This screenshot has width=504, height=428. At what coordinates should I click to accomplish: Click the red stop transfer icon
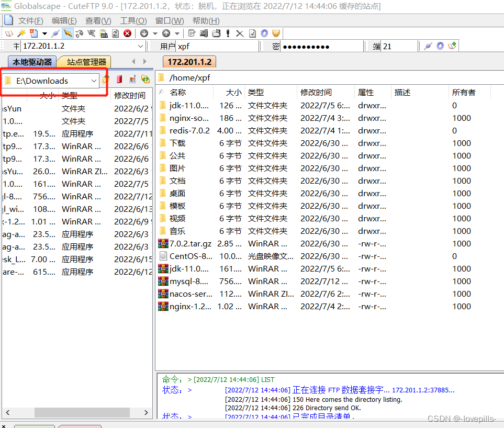tap(127, 33)
